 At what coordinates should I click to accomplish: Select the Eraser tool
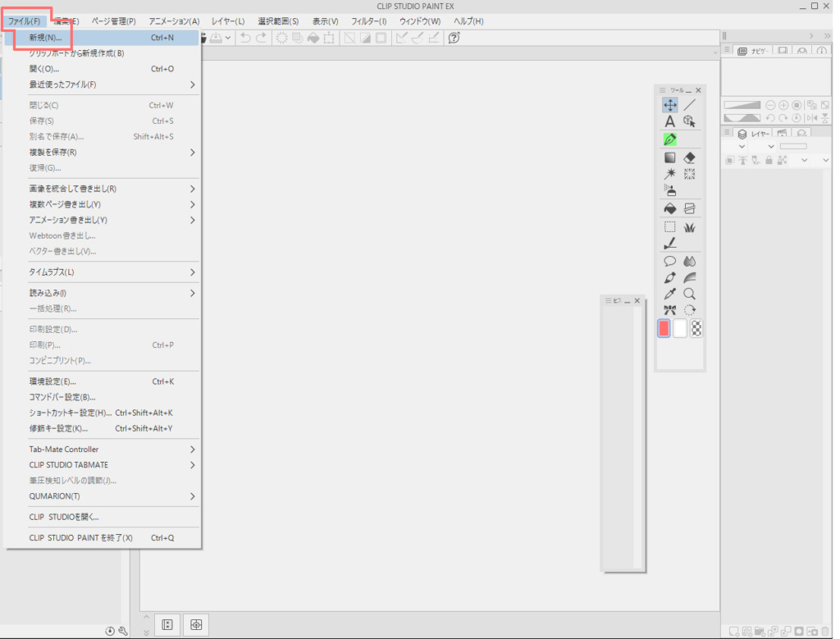[689, 157]
